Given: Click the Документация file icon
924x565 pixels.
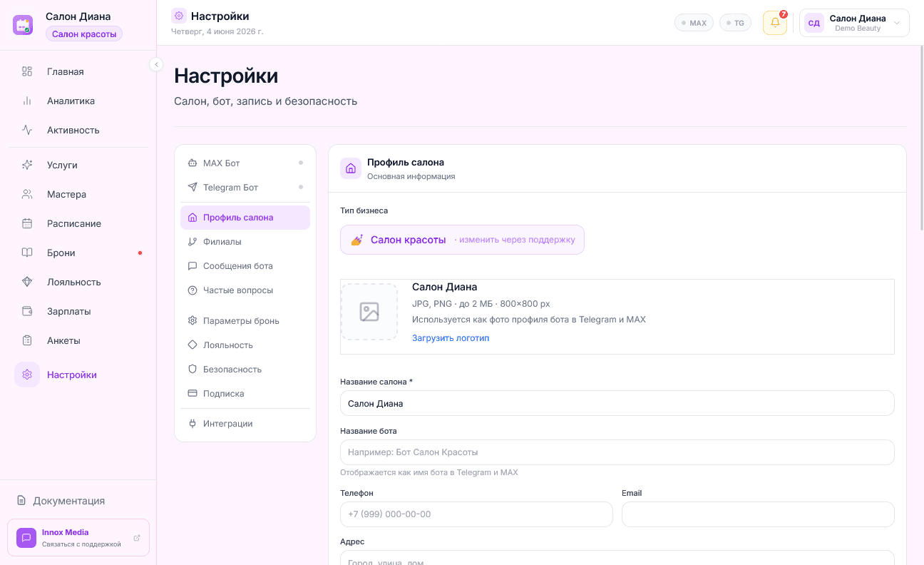Looking at the screenshot, I should click(x=21, y=501).
